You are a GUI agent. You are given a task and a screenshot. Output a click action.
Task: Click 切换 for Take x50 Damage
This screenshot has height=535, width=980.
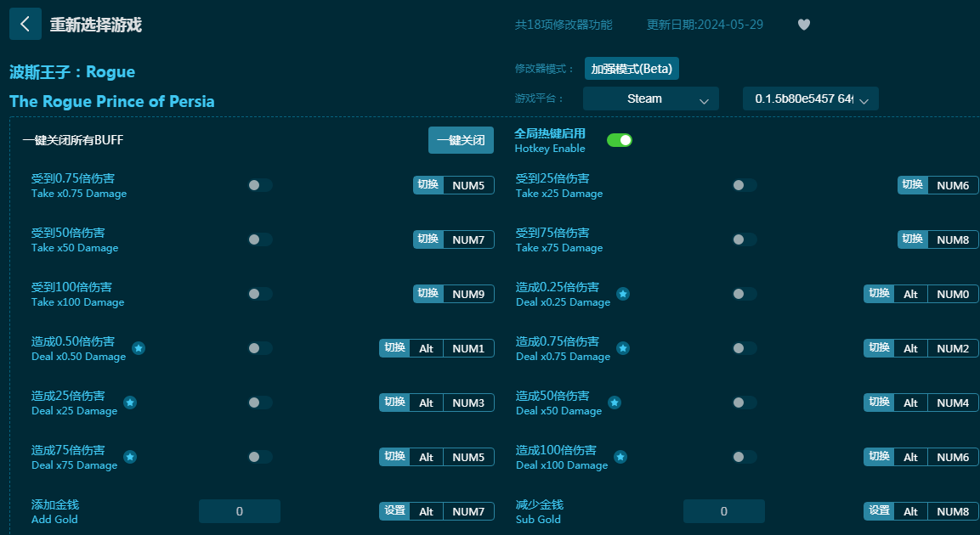point(428,239)
